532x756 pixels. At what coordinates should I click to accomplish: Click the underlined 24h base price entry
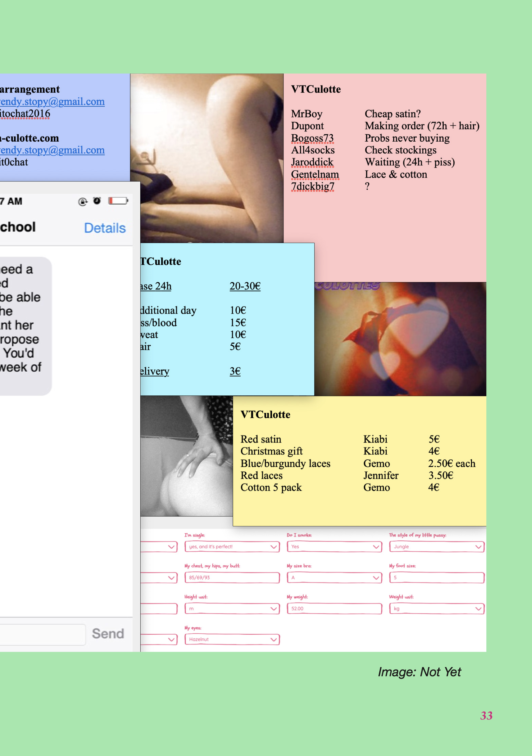[x=246, y=287]
